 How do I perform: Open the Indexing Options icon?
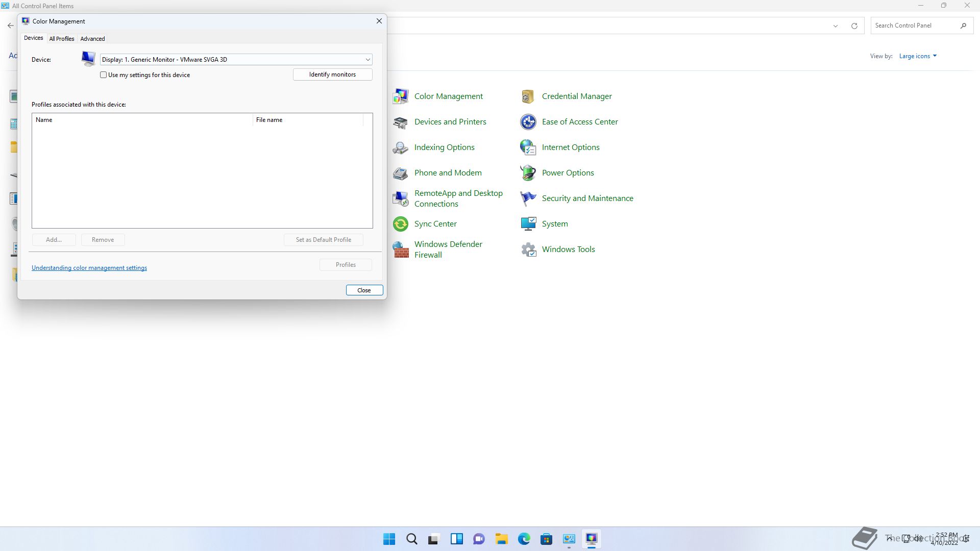[401, 147]
